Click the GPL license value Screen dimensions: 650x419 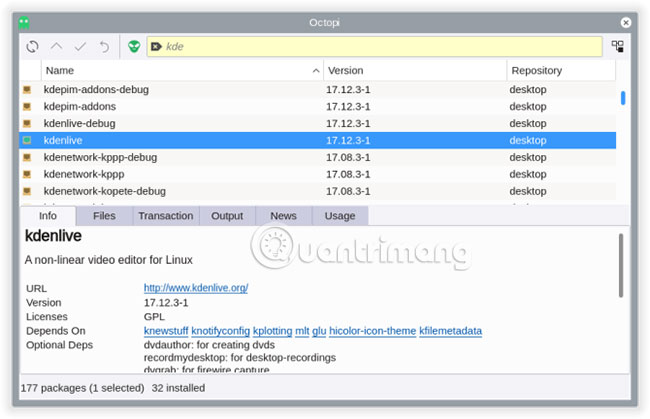[154, 317]
